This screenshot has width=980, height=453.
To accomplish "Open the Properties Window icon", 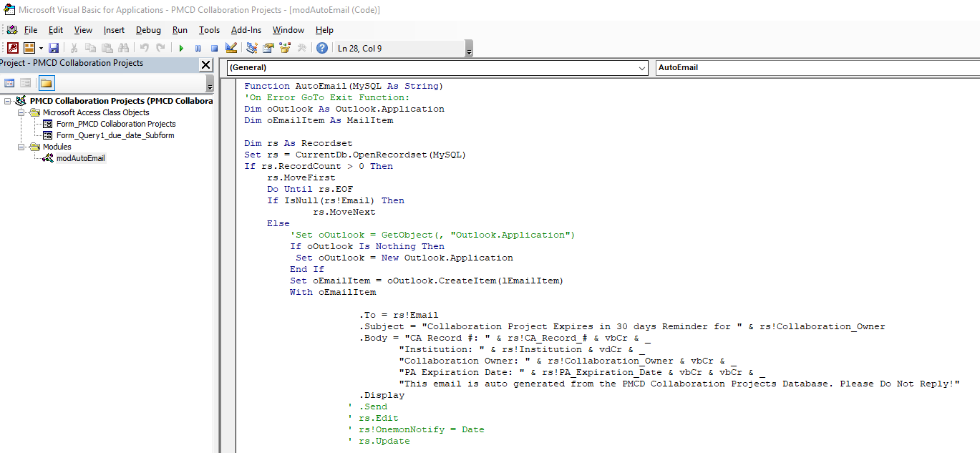I will tap(268, 48).
